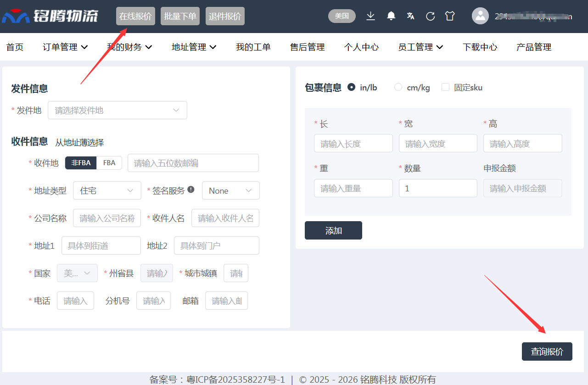Open the user avatar icon

pos(480,16)
